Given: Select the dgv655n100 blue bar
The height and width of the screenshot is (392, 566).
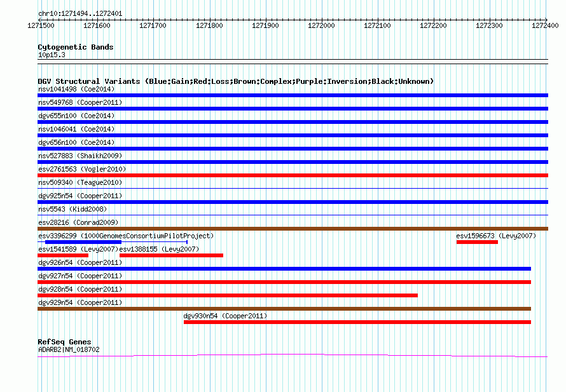Looking at the screenshot, I should [x=293, y=122].
